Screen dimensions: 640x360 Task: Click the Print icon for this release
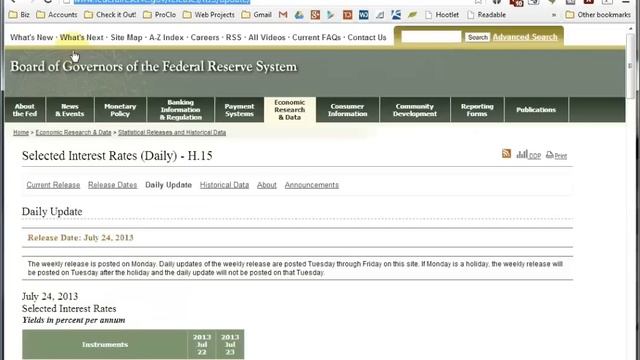point(556,155)
